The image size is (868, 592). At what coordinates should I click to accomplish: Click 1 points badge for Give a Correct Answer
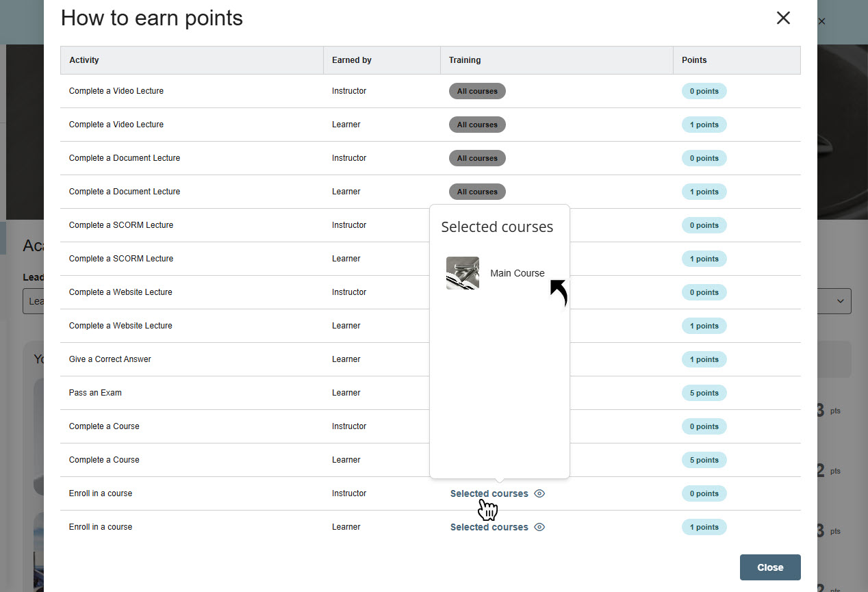coord(704,359)
